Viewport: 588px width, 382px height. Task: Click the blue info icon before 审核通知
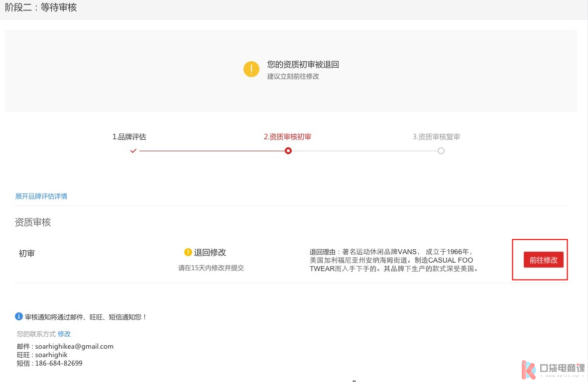click(x=19, y=316)
